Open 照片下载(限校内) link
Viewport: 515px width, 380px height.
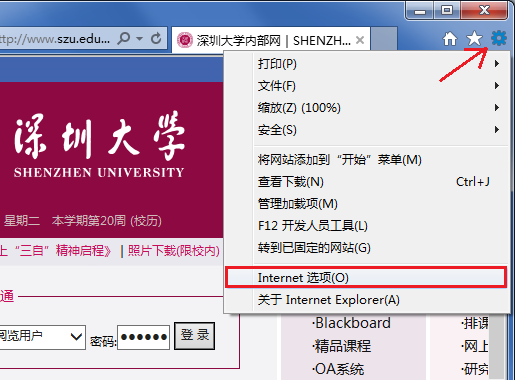coord(174,251)
